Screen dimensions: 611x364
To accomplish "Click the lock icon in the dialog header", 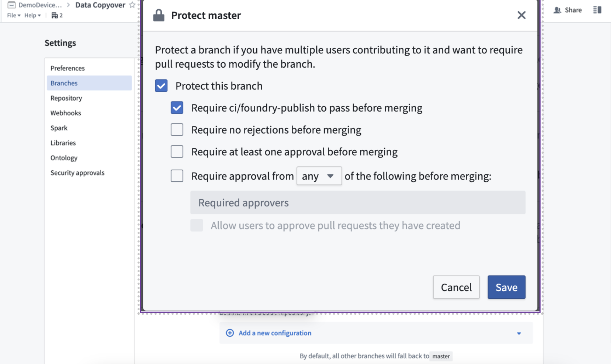I will [x=159, y=15].
